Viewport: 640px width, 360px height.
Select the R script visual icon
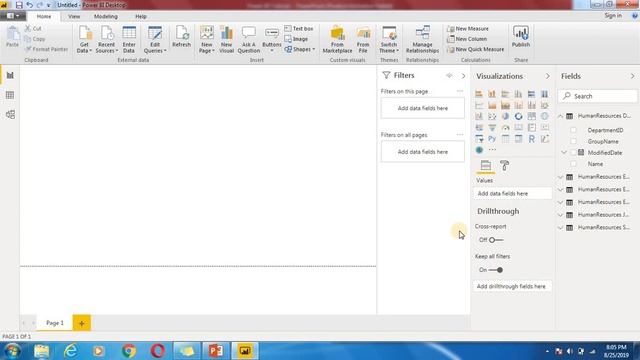click(531, 139)
